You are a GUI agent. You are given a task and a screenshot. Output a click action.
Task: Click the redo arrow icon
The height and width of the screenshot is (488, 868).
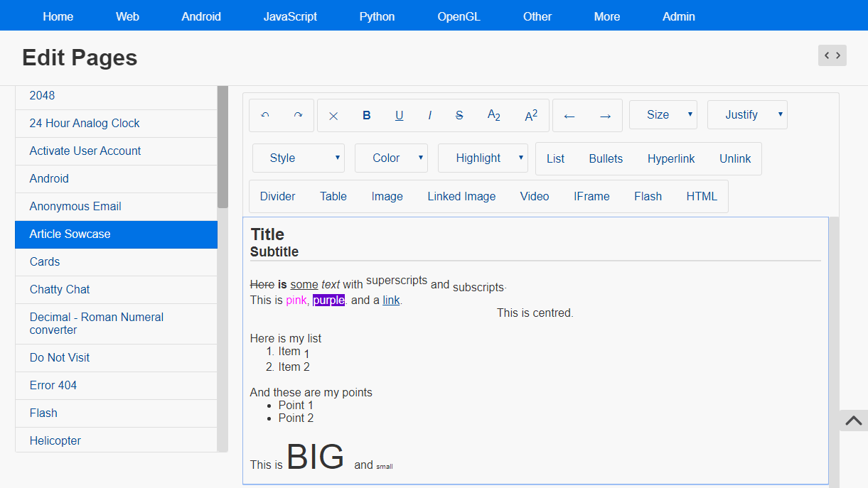(298, 115)
